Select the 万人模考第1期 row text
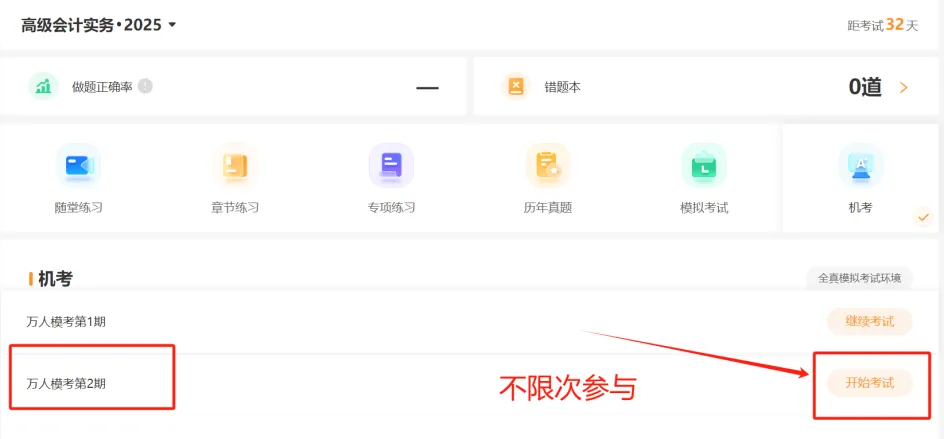The image size is (944, 439). [66, 322]
